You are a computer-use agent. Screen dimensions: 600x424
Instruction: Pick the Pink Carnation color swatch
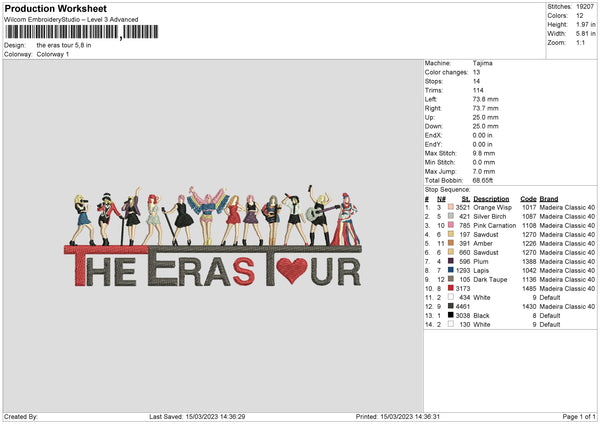click(451, 225)
